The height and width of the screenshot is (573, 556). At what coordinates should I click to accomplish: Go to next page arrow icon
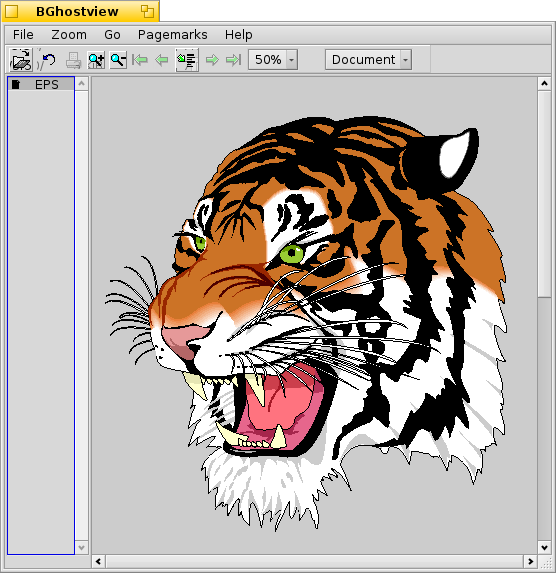point(212,60)
